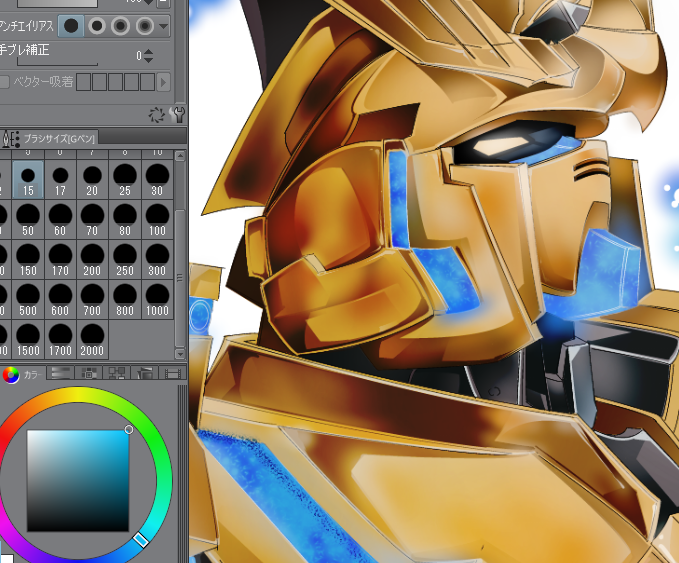Pick the 100 brush size

click(157, 220)
